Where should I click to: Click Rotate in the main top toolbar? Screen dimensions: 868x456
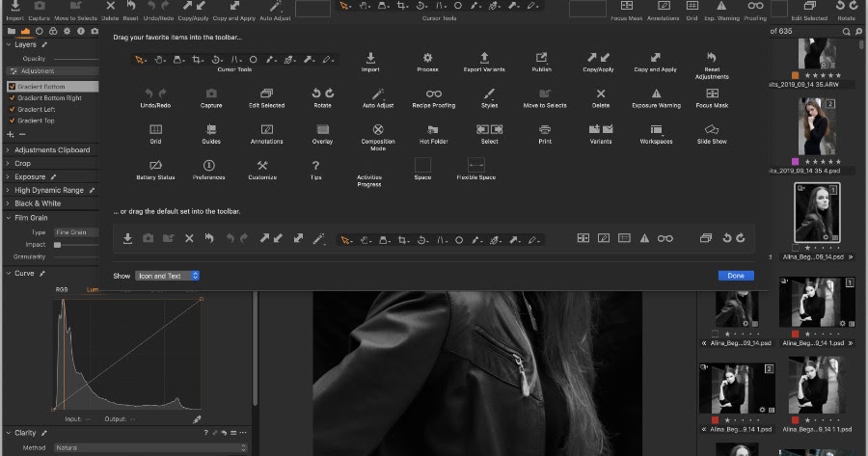(x=847, y=11)
